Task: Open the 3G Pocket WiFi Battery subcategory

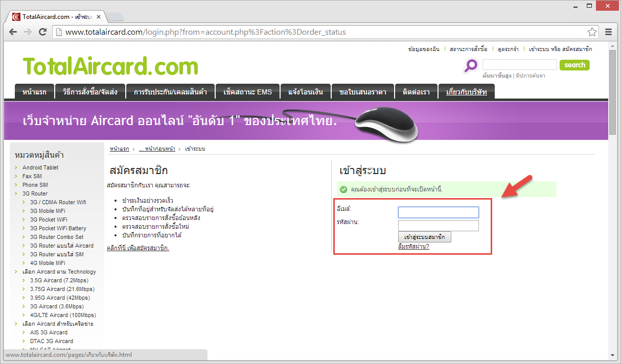Action: coord(58,228)
